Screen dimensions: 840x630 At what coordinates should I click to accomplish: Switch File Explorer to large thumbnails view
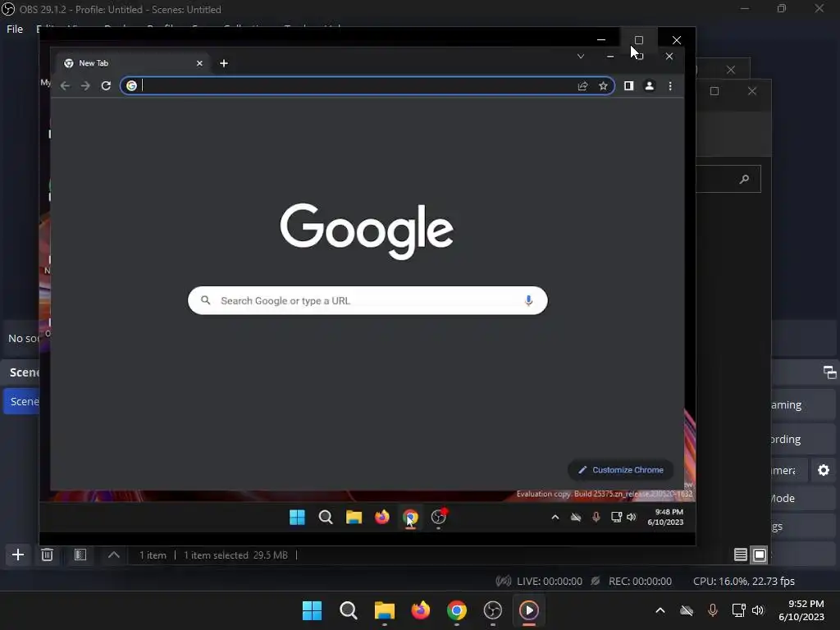click(759, 555)
